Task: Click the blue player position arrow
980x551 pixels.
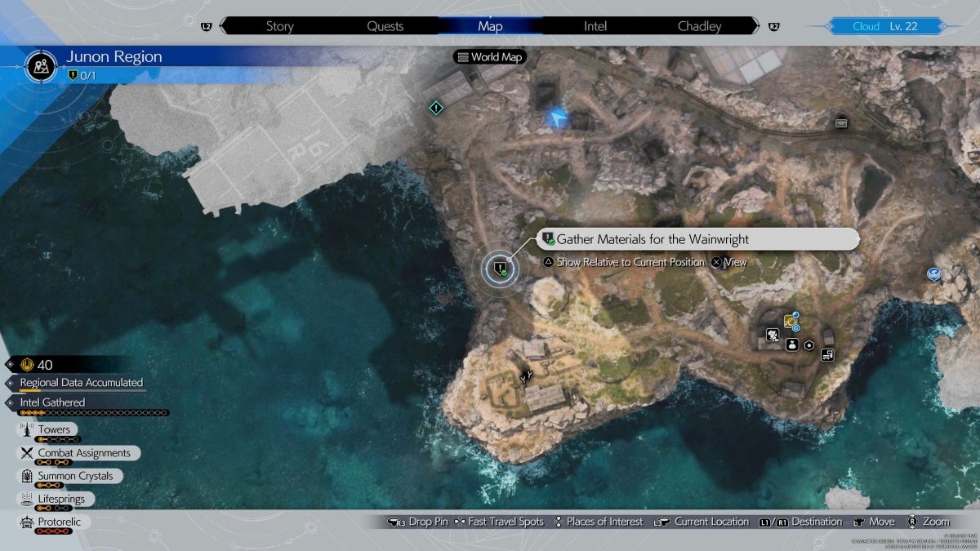Action: click(559, 119)
